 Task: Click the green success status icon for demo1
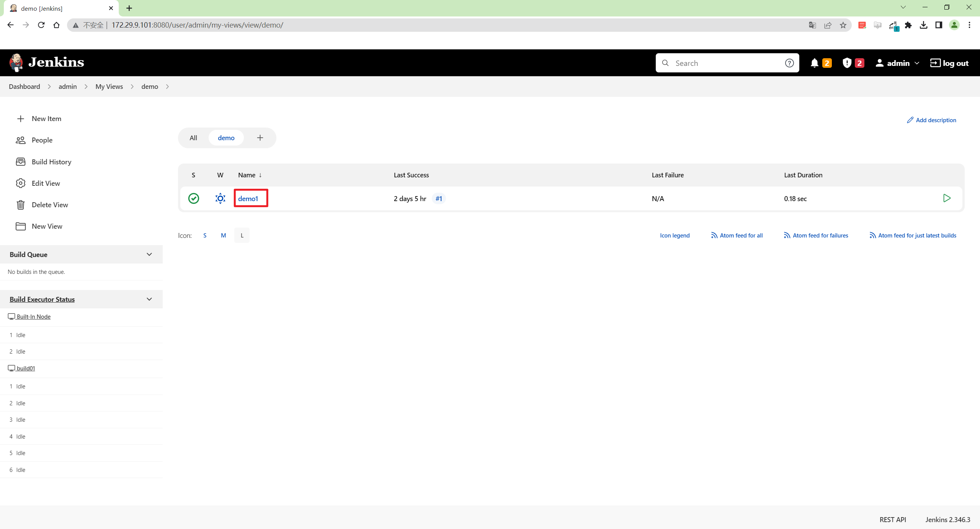[x=194, y=198]
